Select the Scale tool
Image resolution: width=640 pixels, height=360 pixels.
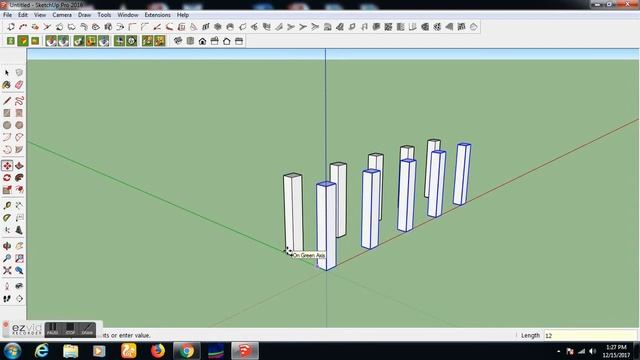[7, 190]
